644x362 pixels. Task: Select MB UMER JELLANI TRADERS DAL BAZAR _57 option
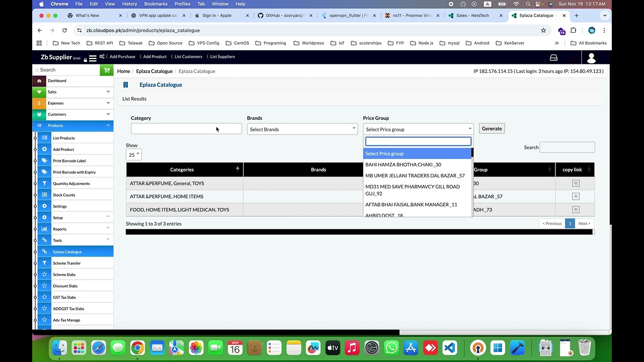(418, 175)
